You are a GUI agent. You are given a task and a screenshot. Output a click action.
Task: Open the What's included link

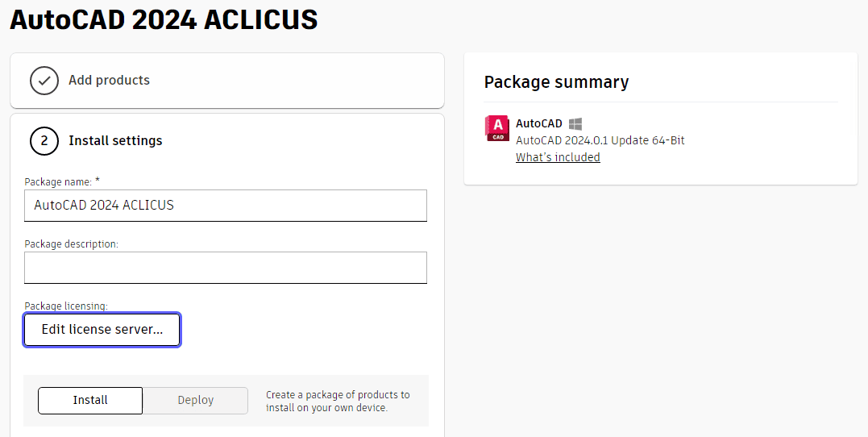click(558, 157)
